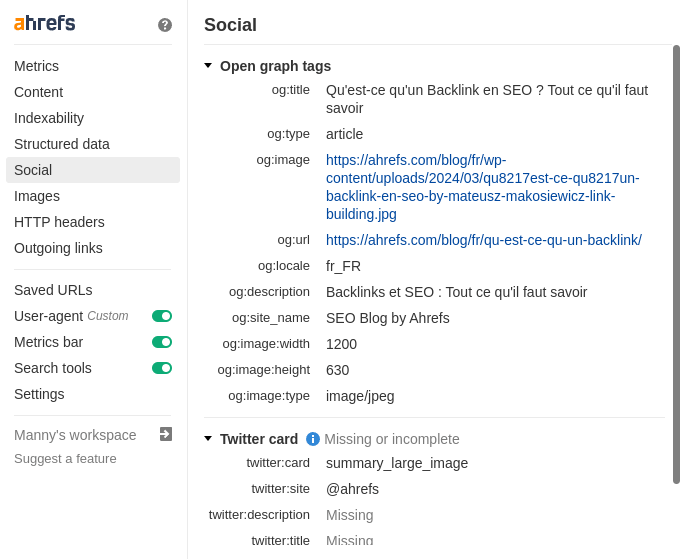
Task: Go to the Indexability tab
Action: tap(49, 118)
